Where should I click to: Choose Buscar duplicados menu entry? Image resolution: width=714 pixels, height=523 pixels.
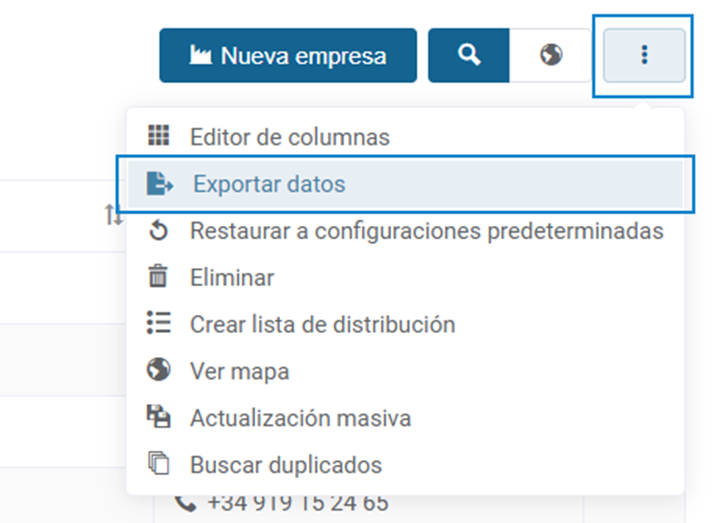(405, 465)
